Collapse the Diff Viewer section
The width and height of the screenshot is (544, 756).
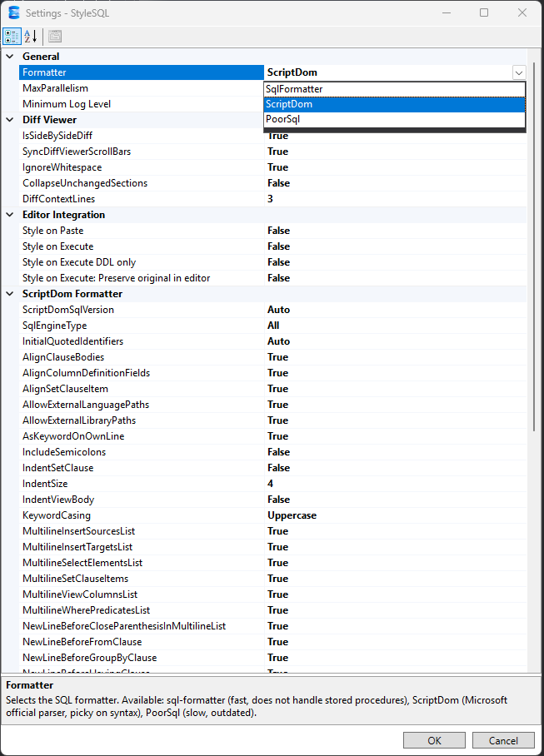10,120
